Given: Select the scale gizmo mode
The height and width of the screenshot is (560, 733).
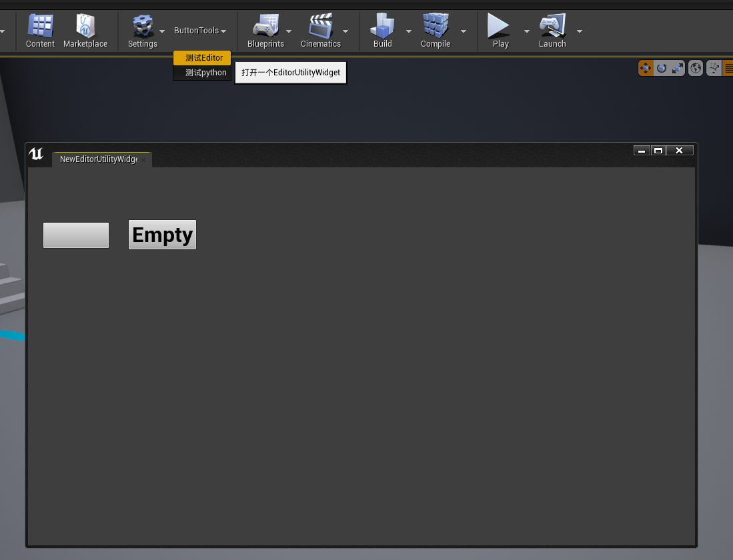Looking at the screenshot, I should 678,68.
